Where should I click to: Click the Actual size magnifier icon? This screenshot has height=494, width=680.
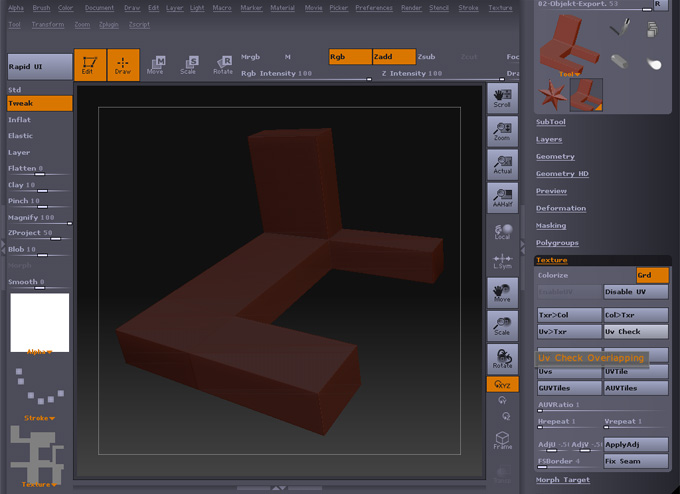point(502,163)
